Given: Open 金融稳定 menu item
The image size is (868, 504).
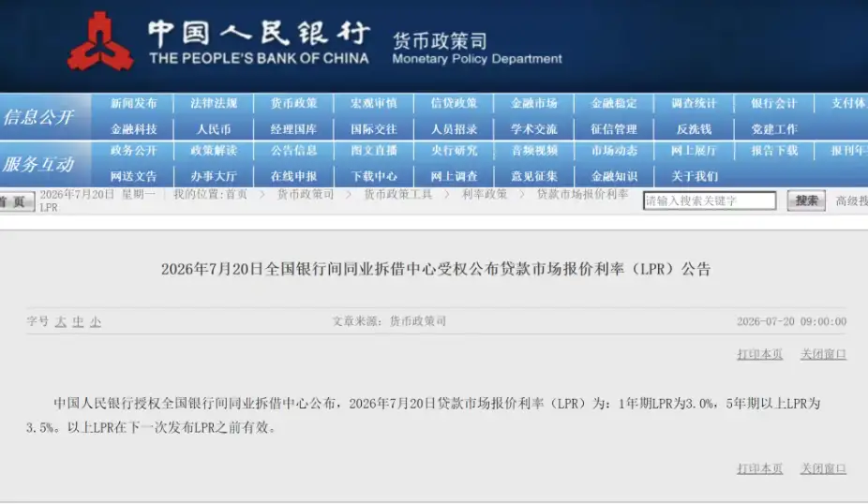Looking at the screenshot, I should [614, 103].
